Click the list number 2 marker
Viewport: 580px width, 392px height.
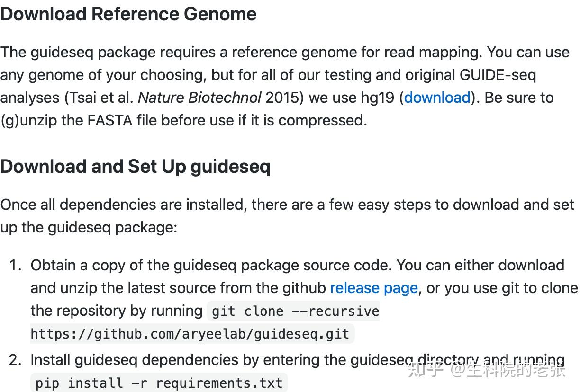[x=16, y=360]
